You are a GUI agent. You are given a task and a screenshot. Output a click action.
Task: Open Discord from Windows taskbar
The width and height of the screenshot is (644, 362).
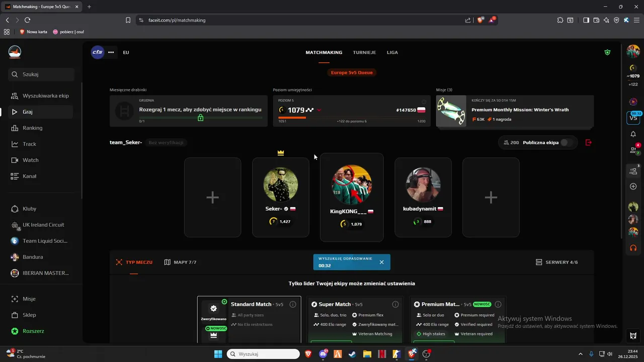[x=323, y=354]
